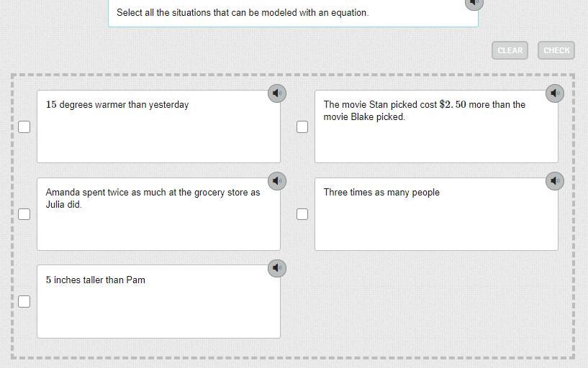The width and height of the screenshot is (588, 368).
Task: Click the '5 inches taller than Pam' text
Action: (96, 280)
